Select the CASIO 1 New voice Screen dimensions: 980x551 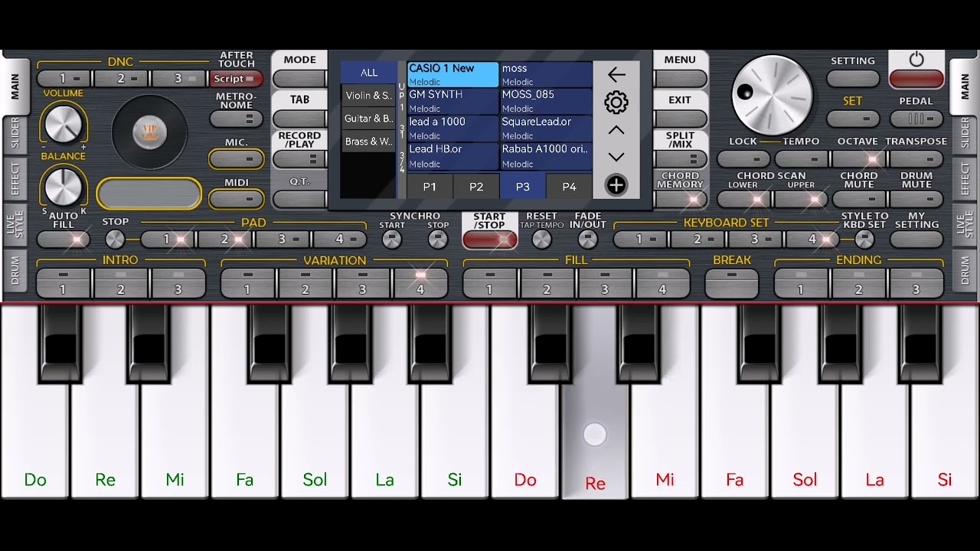click(x=452, y=75)
